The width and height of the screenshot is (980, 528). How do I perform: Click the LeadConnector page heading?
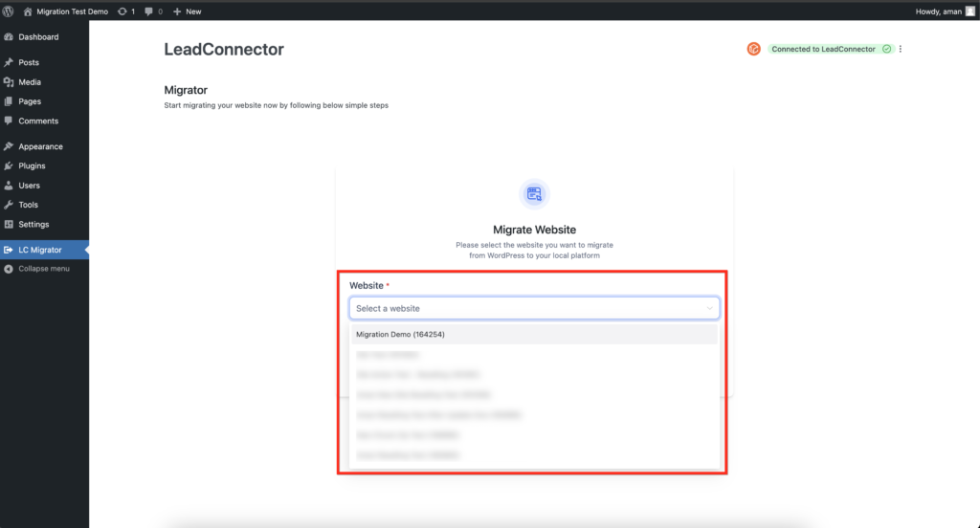[224, 50]
